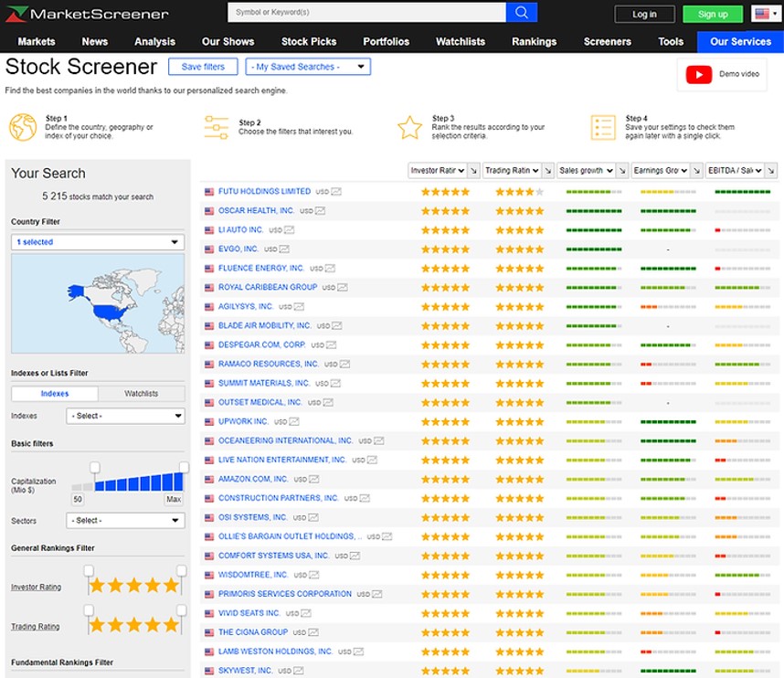This screenshot has width=784, height=678.
Task: Expand the Country Filter '1 selected' dropdown
Action: tap(98, 242)
